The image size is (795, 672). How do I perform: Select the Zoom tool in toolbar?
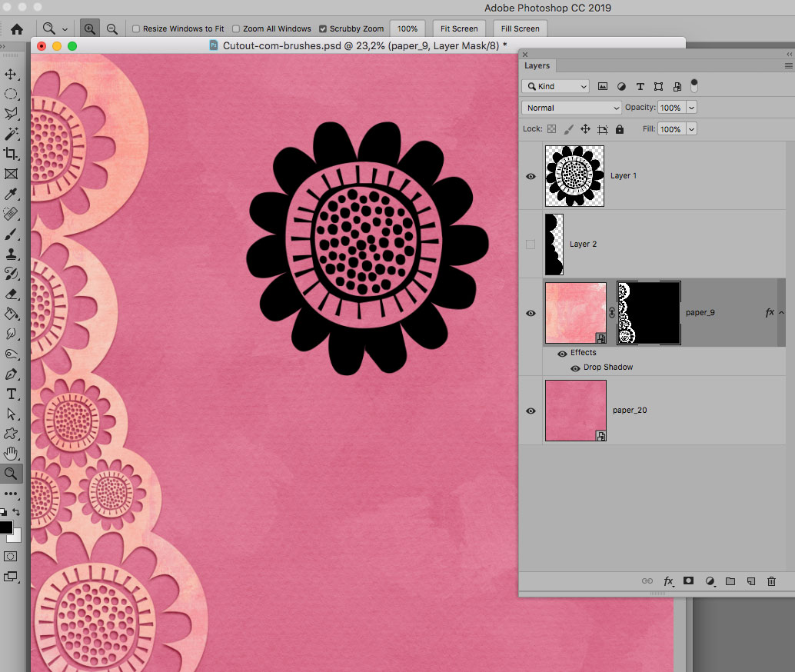point(11,474)
